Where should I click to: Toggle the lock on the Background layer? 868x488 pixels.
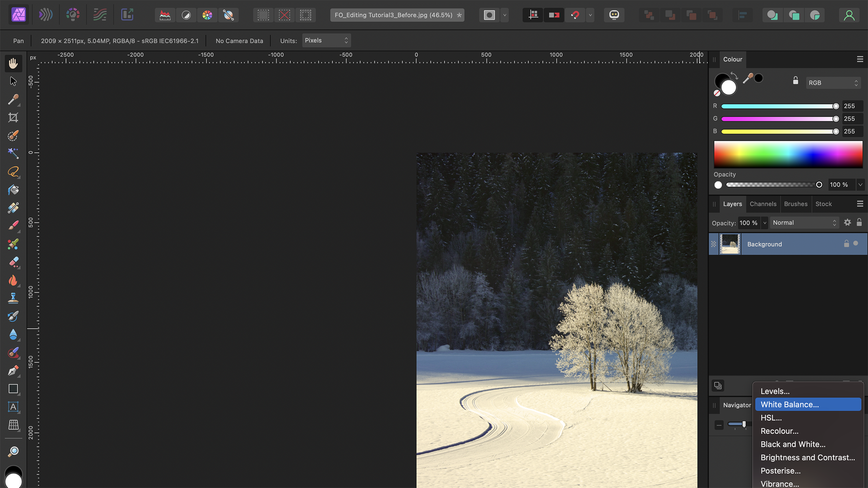click(x=846, y=244)
